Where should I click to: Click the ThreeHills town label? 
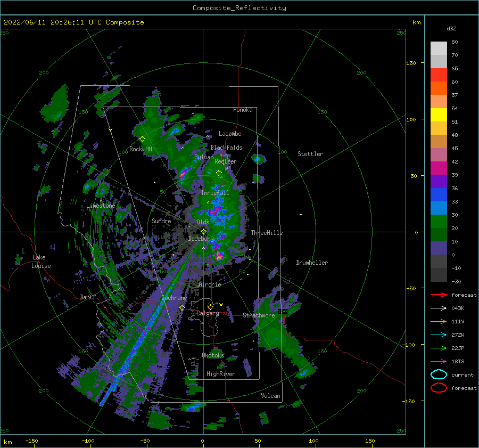click(267, 233)
